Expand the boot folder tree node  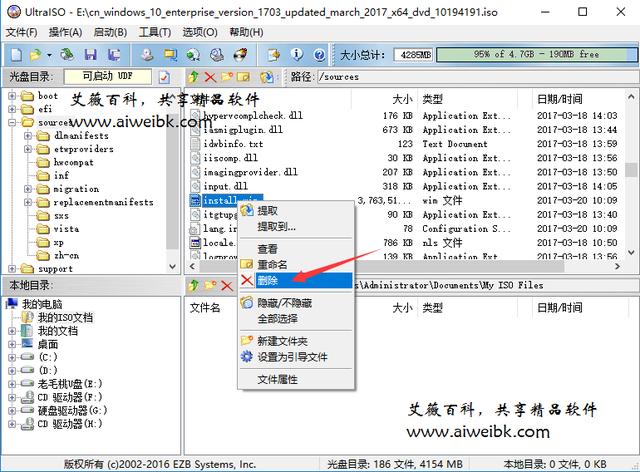(x=12, y=96)
